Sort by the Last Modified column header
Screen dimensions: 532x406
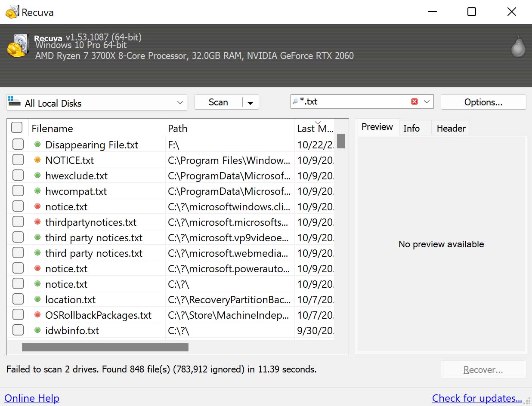[315, 128]
